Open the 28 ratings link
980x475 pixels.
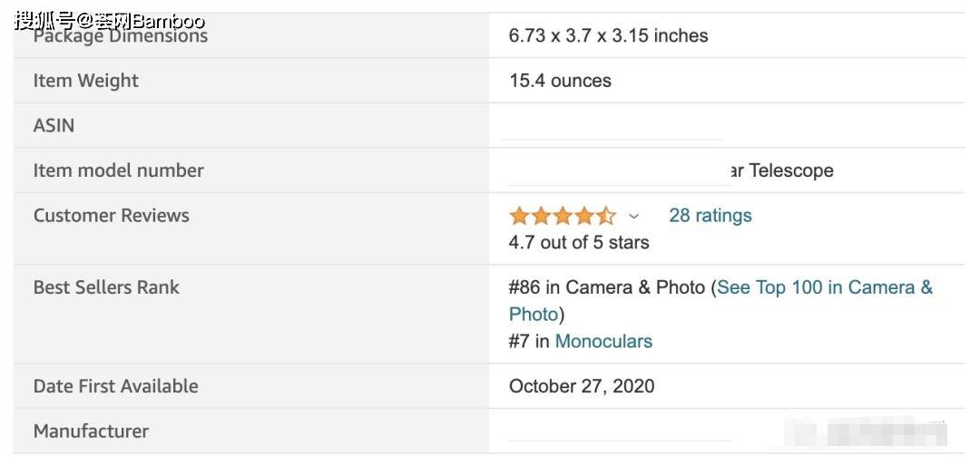(710, 216)
